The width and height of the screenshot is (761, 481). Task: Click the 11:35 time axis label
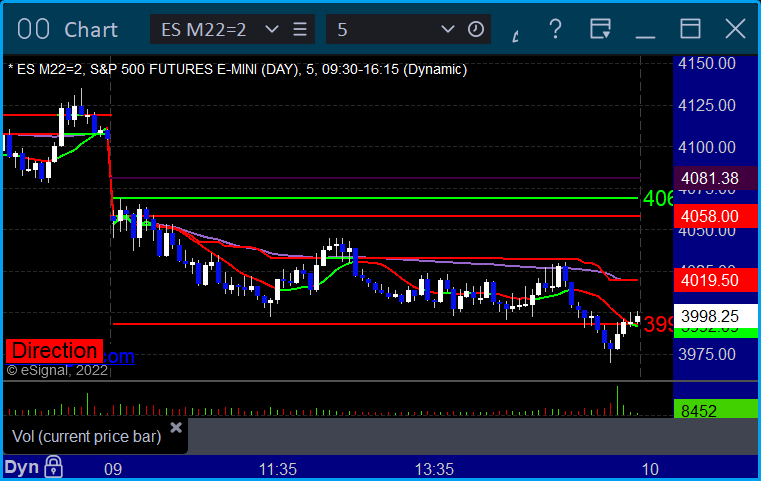click(278, 469)
